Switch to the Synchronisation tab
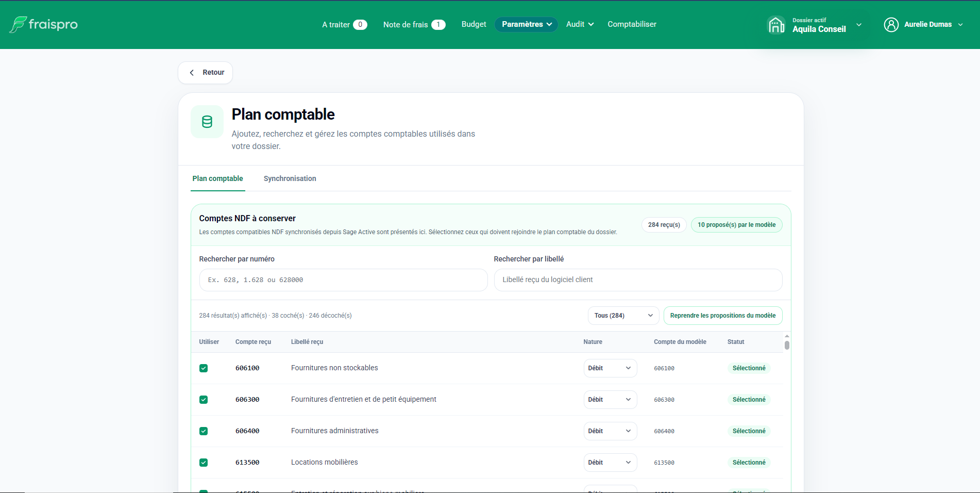980x493 pixels. pyautogui.click(x=290, y=178)
